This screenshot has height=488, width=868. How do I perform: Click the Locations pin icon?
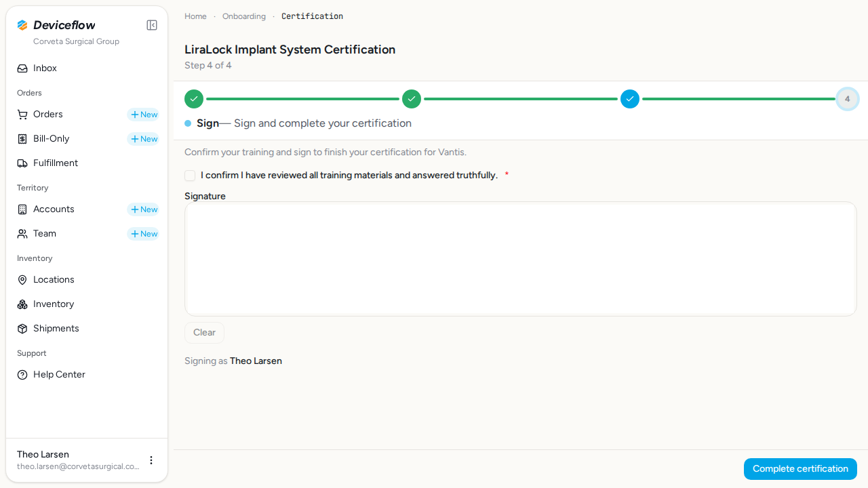pos(22,280)
